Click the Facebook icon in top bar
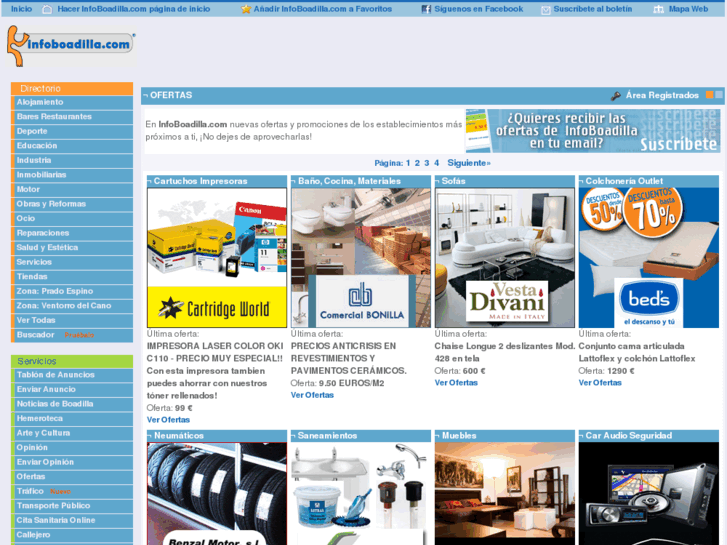 (426, 9)
